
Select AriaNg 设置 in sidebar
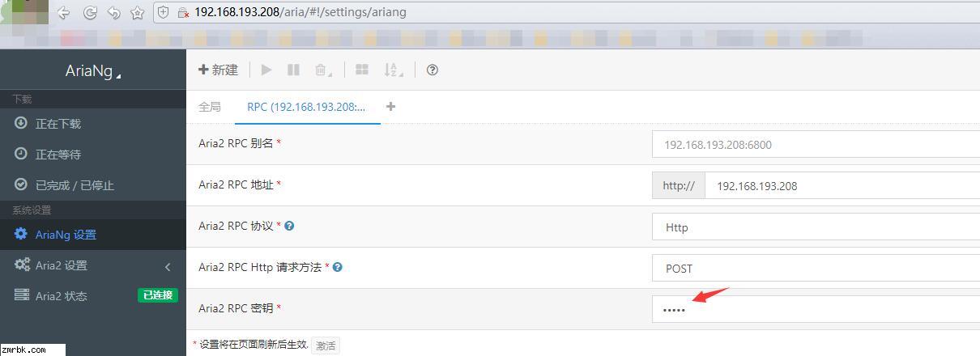point(93,235)
